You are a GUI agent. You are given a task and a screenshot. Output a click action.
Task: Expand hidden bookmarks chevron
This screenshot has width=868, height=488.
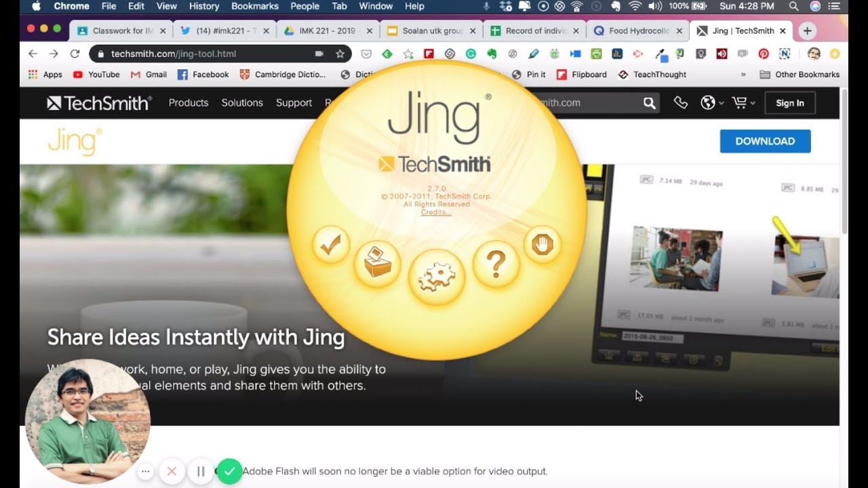coord(743,75)
